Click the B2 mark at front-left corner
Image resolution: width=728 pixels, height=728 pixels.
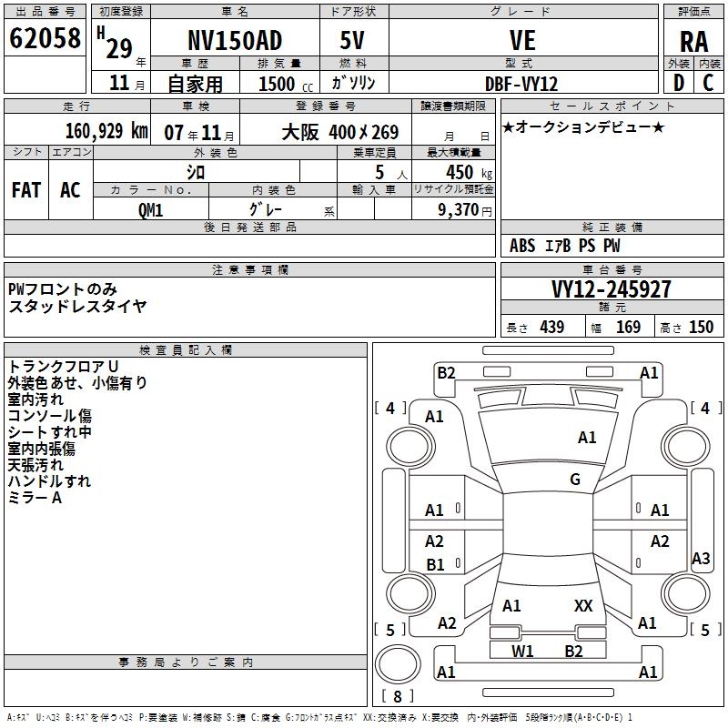[446, 373]
